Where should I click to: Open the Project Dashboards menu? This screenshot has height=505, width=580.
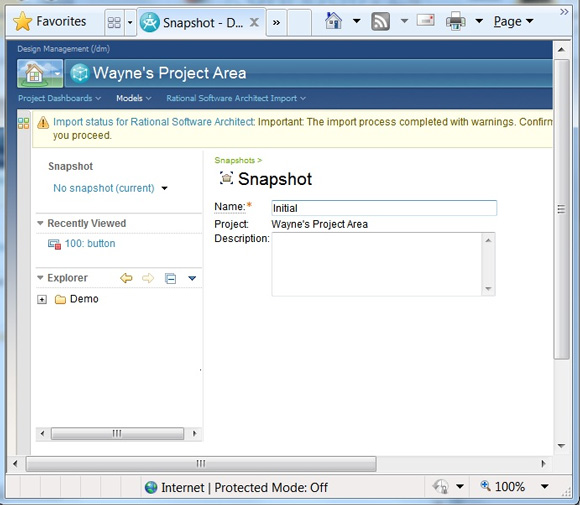tap(59, 98)
